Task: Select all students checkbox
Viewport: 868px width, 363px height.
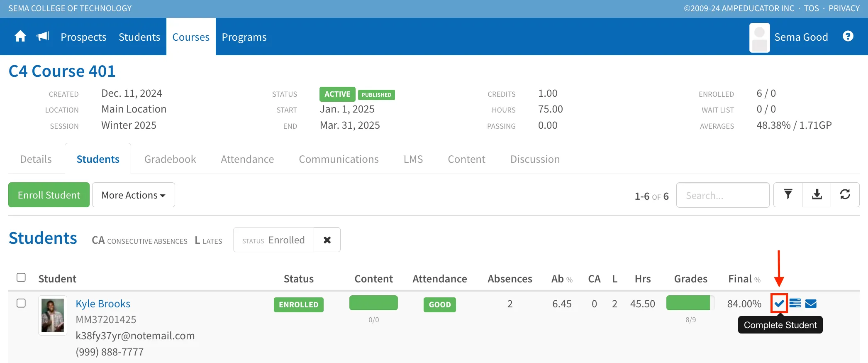Action: click(21, 277)
